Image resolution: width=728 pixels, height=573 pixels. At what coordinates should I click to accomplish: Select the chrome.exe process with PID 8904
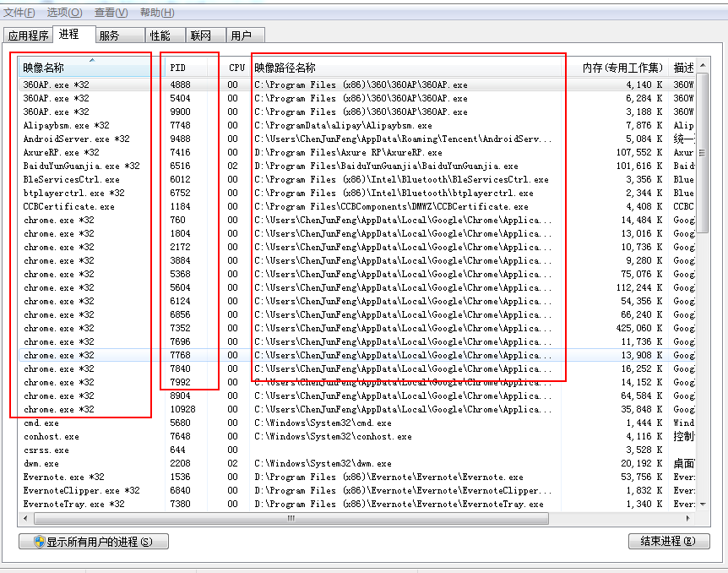click(356, 396)
